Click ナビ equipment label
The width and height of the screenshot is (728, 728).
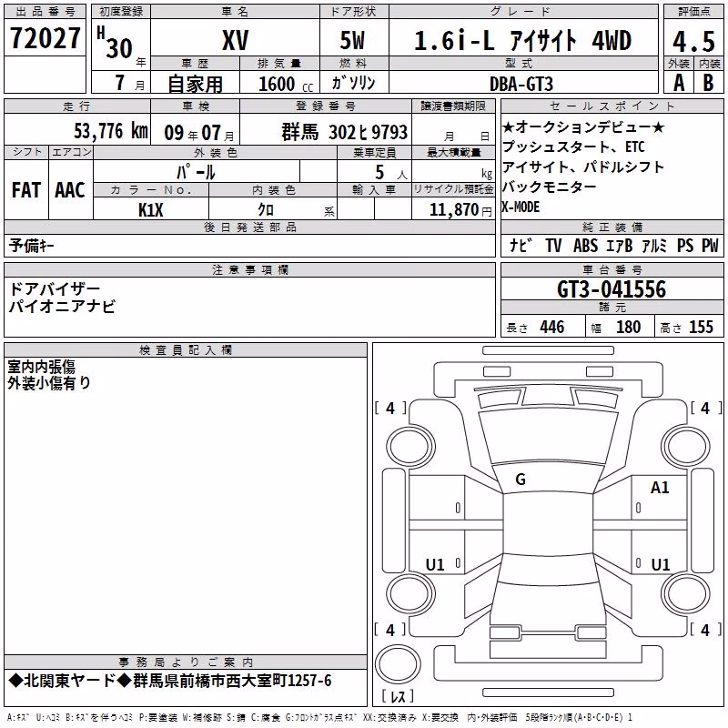(521, 245)
